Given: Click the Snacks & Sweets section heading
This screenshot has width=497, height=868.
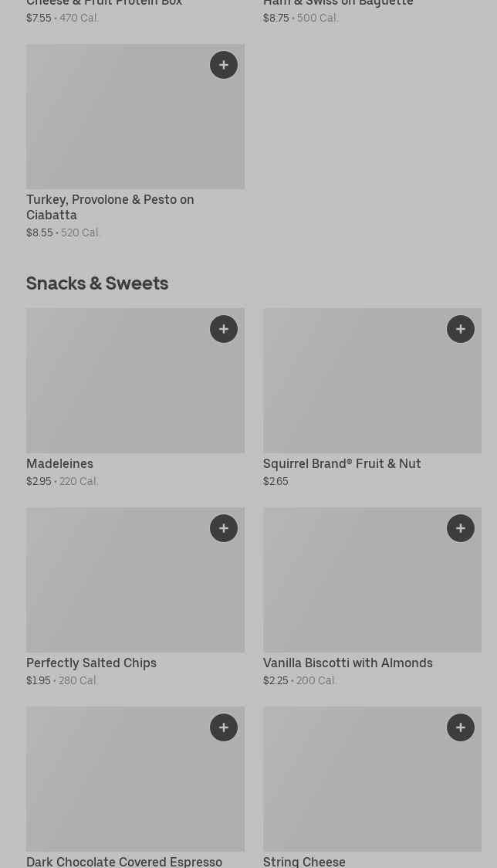Looking at the screenshot, I should pyautogui.click(x=97, y=283).
